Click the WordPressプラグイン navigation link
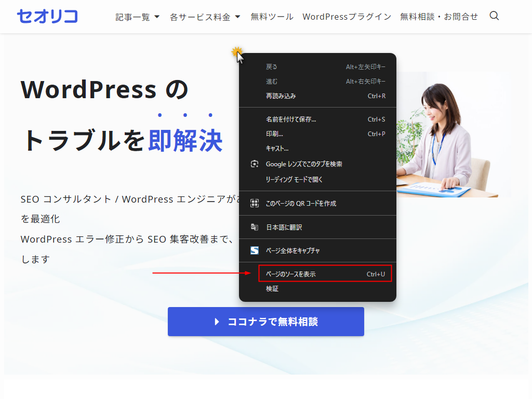Viewport: 532px width, 399px height. [x=347, y=16]
